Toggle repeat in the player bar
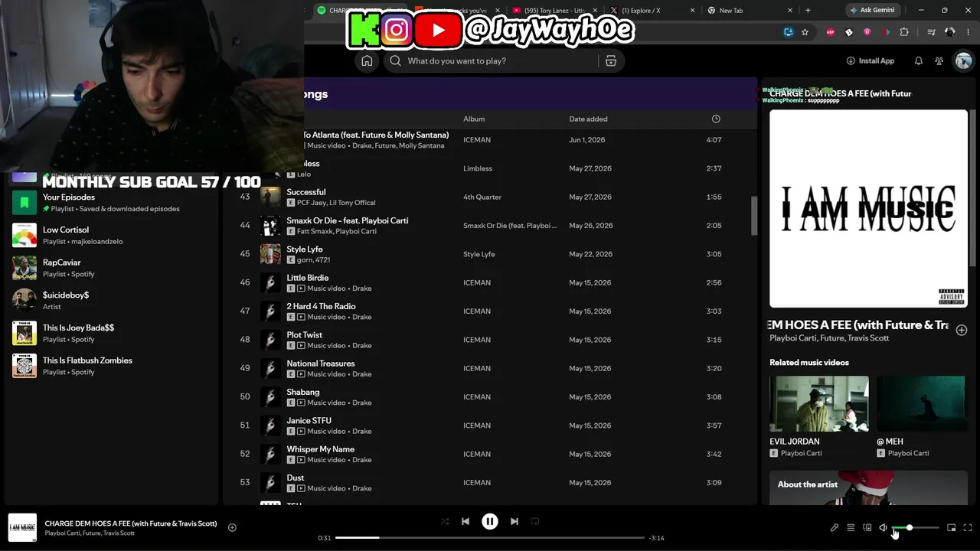Image resolution: width=980 pixels, height=551 pixels. tap(535, 522)
